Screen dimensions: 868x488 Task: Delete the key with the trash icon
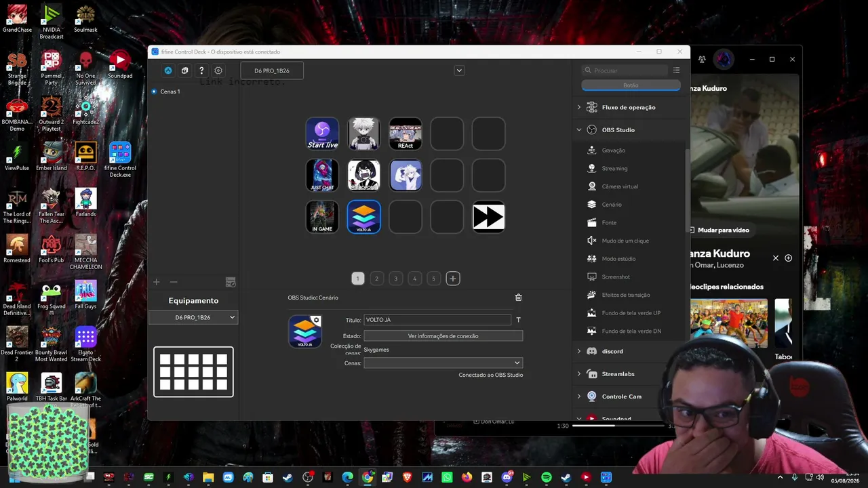pyautogui.click(x=519, y=298)
